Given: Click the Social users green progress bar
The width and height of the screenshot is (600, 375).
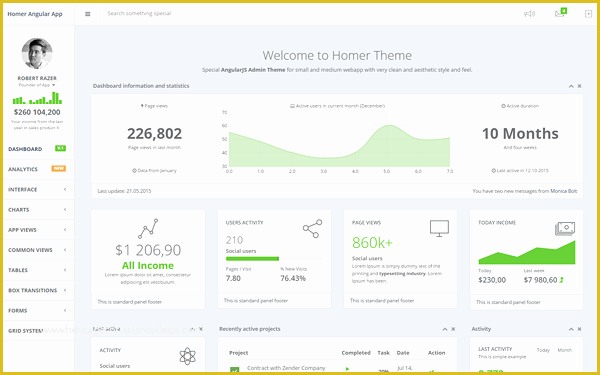Looking at the screenshot, I should click(252, 259).
